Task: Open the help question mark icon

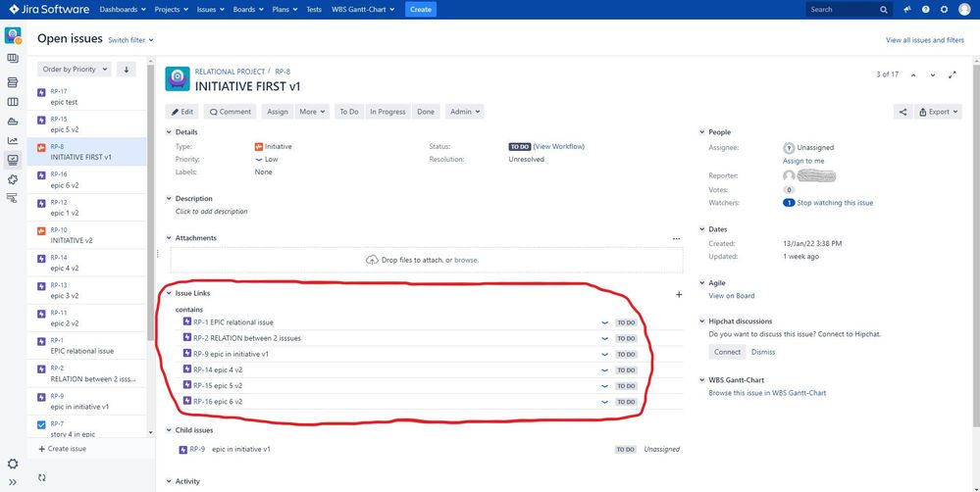Action: [926, 10]
